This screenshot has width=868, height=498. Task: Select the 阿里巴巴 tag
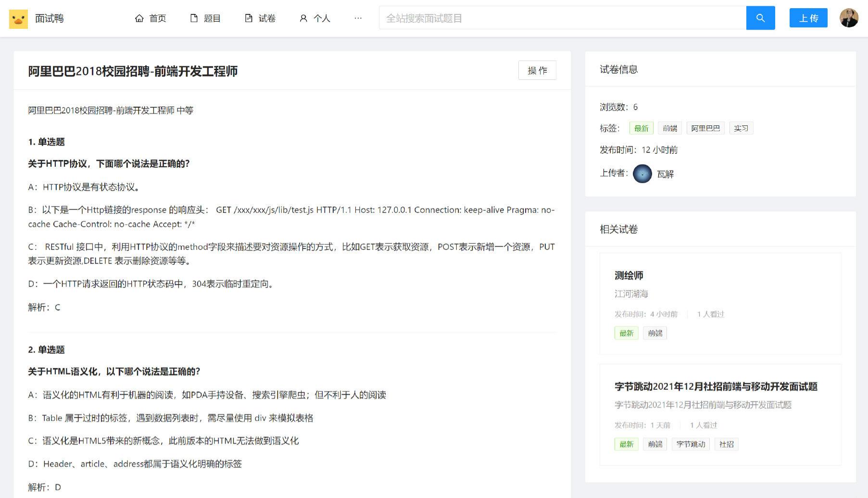(x=705, y=127)
